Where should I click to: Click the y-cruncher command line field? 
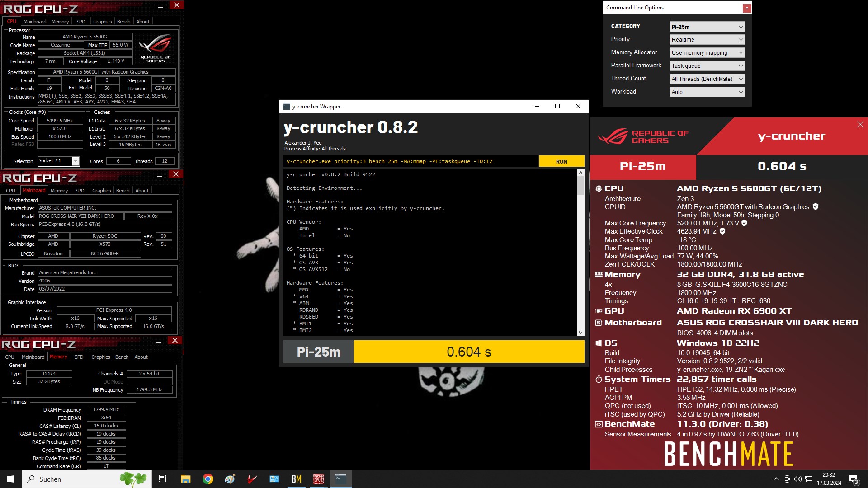(x=410, y=161)
